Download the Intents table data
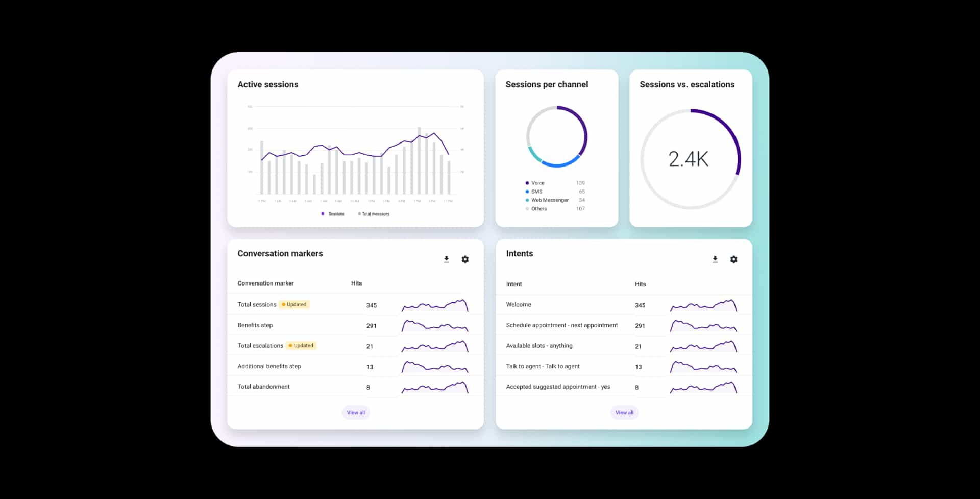The image size is (980, 499). click(x=715, y=259)
